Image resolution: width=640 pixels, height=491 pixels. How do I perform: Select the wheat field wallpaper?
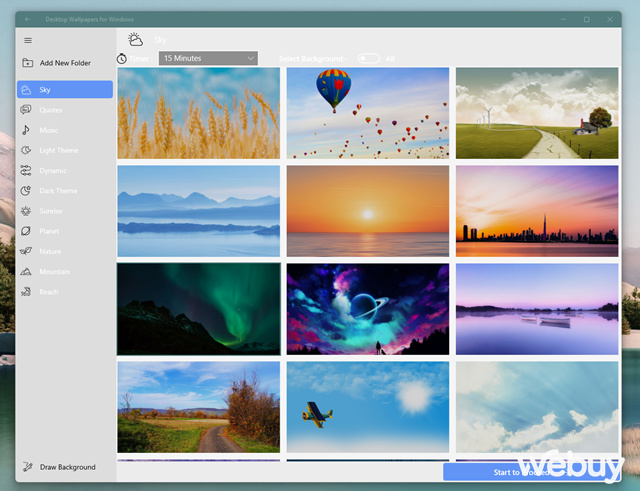(199, 113)
